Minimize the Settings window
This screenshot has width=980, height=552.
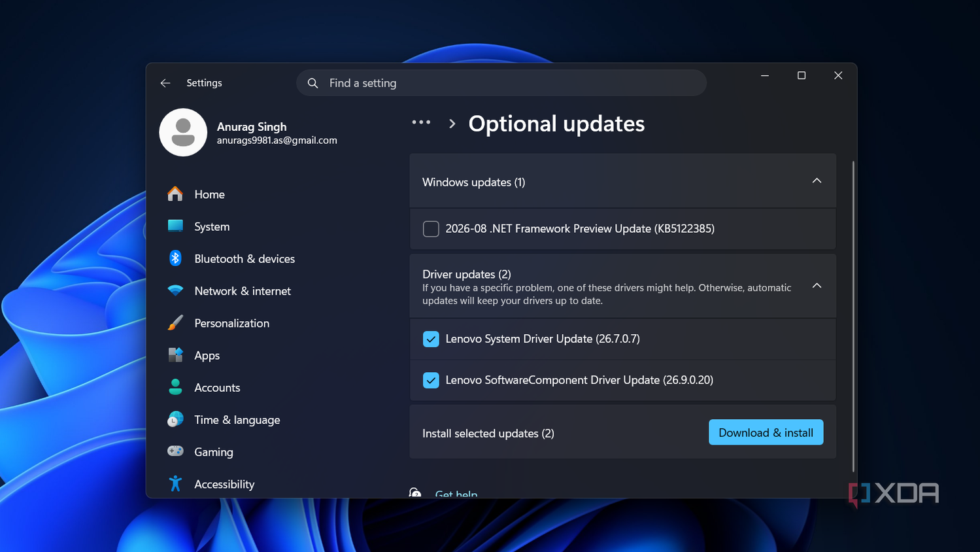[765, 76]
